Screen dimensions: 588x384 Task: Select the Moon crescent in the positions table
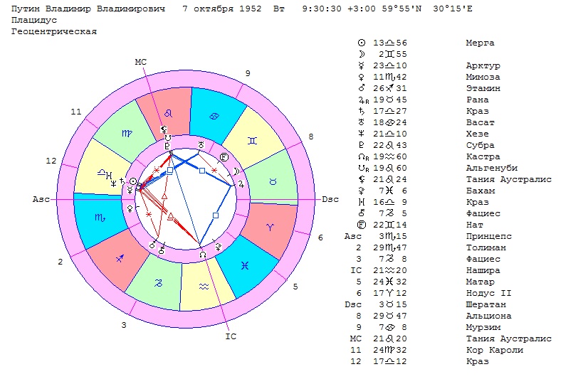click(361, 54)
